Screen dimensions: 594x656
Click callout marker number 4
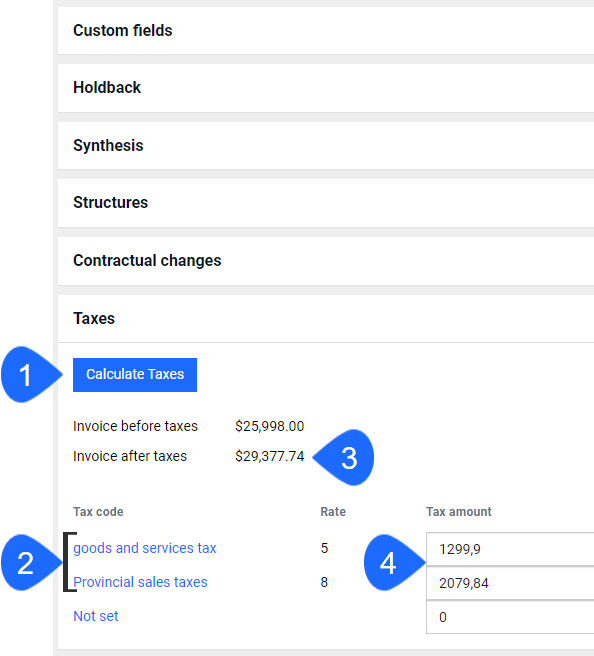pyautogui.click(x=394, y=563)
